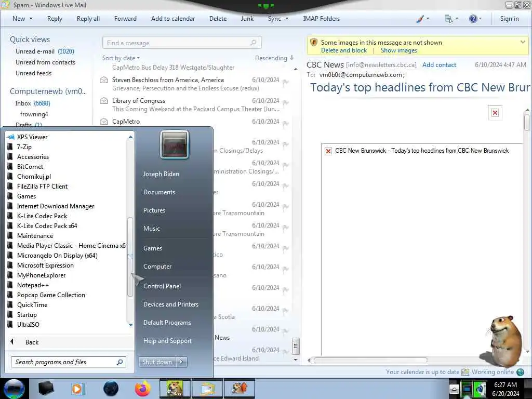The height and width of the screenshot is (399, 532).
Task: Open the QuickTime folder
Action: (x=32, y=304)
